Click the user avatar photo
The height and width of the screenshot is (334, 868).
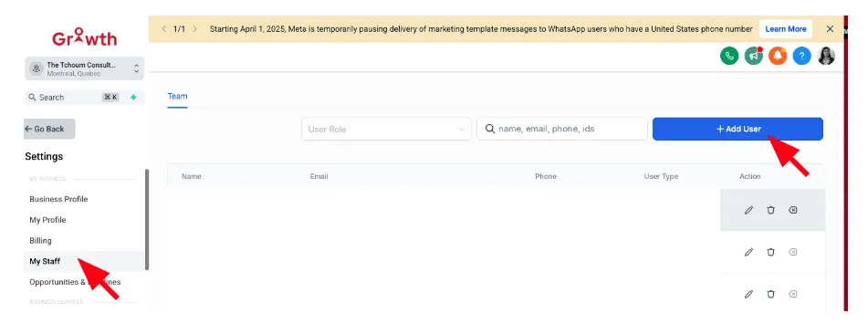coord(826,56)
